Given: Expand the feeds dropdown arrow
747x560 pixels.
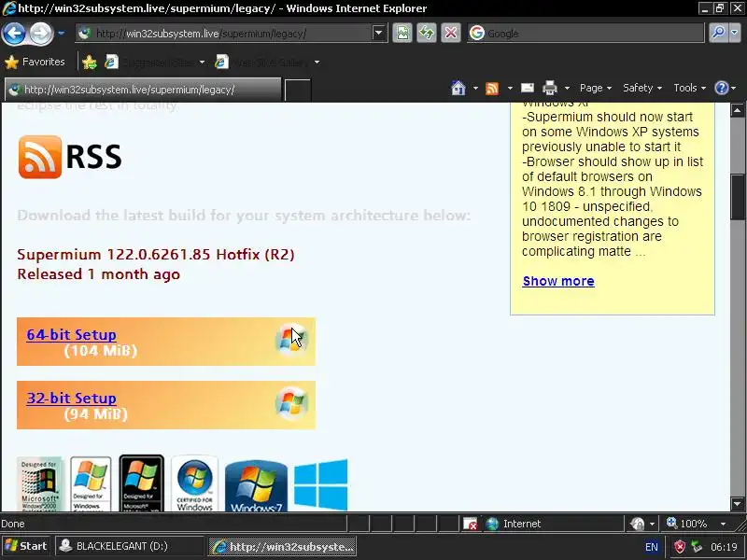Looking at the screenshot, I should tap(510, 88).
